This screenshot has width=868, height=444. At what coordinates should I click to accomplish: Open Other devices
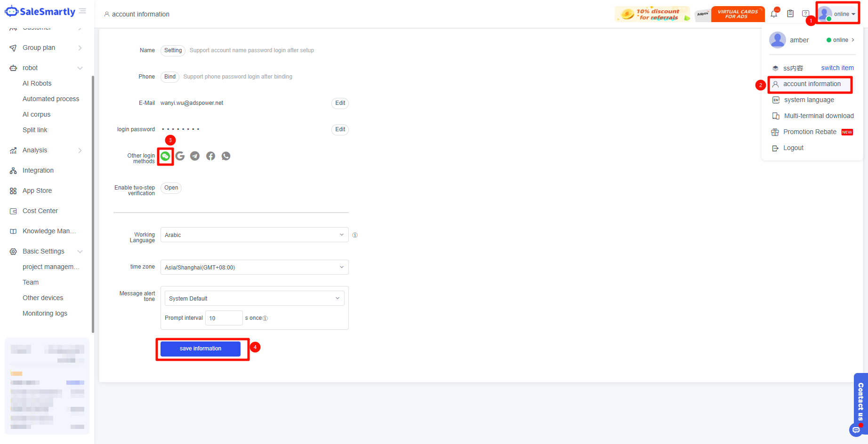[43, 298]
